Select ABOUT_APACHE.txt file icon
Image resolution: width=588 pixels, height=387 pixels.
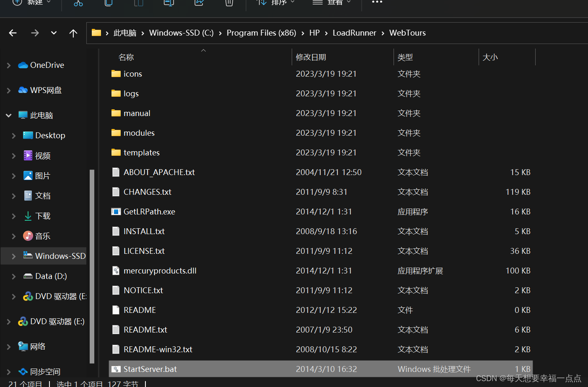(116, 172)
